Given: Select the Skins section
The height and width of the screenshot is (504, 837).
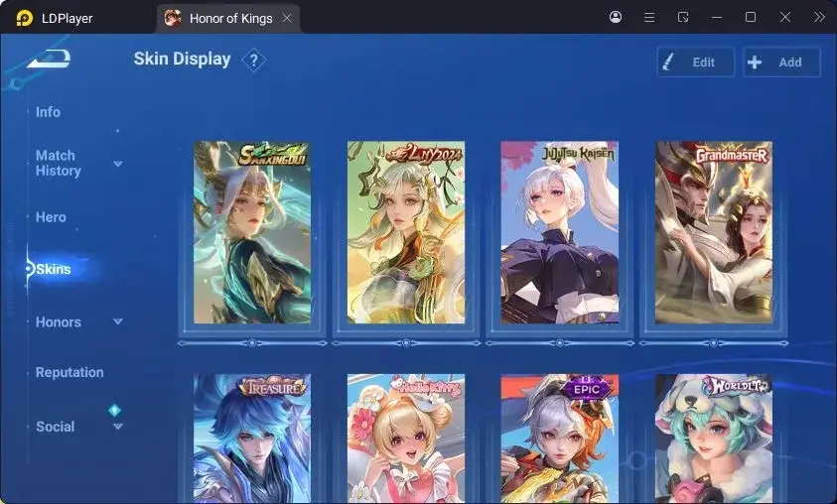Looking at the screenshot, I should click(54, 269).
